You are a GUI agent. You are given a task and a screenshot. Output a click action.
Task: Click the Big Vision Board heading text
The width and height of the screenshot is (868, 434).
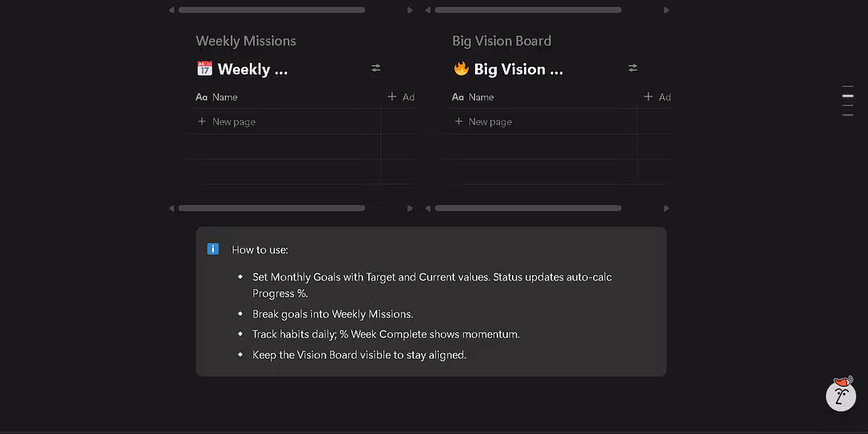click(502, 41)
